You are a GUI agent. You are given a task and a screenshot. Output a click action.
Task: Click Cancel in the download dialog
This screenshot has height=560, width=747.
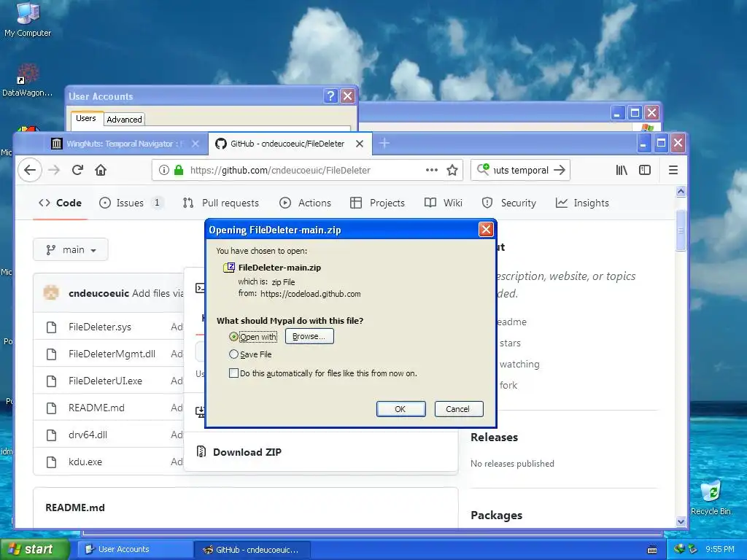tap(459, 409)
